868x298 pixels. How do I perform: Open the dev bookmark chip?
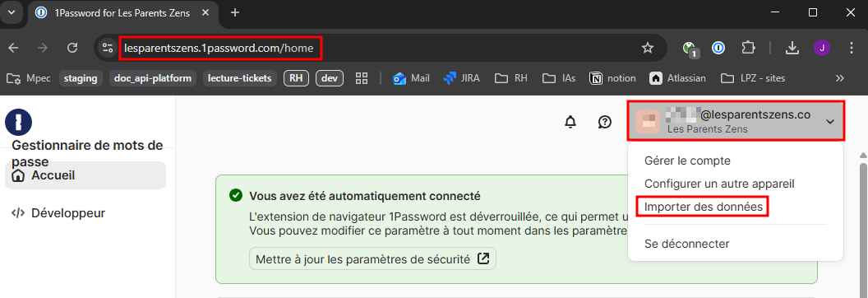coord(330,78)
